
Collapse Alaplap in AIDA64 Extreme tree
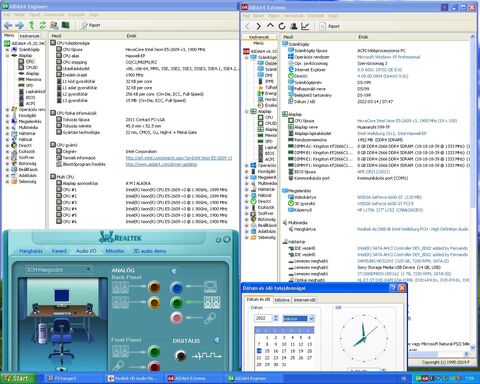[x=247, y=111]
